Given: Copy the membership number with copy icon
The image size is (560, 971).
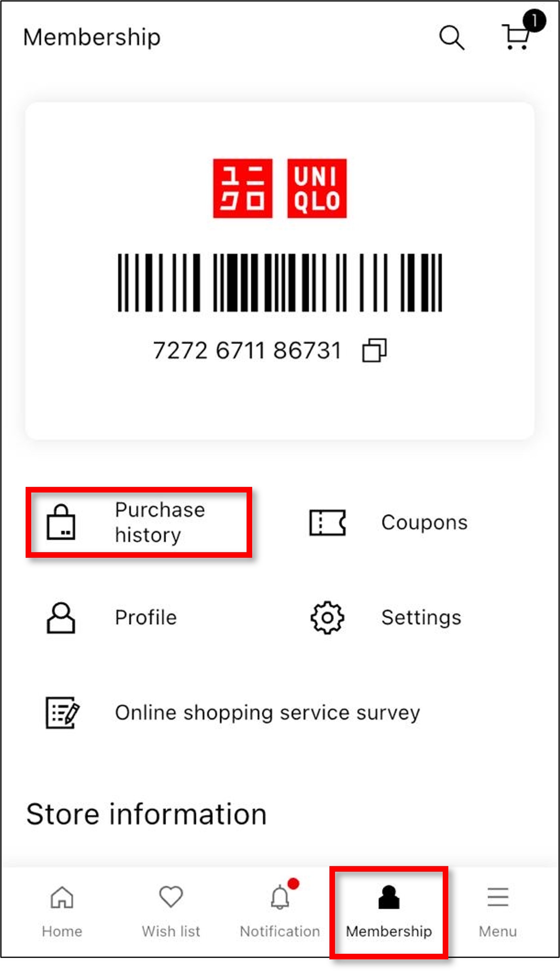Looking at the screenshot, I should [x=374, y=350].
